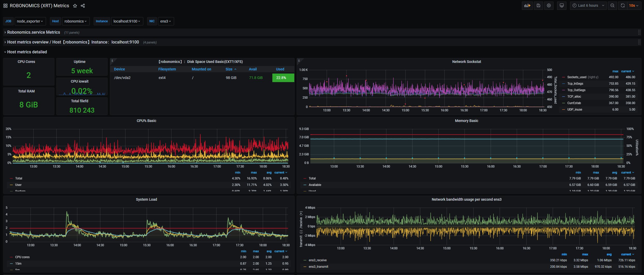Open the dashboard search grid icon
The image size is (644, 275).
click(x=5, y=6)
